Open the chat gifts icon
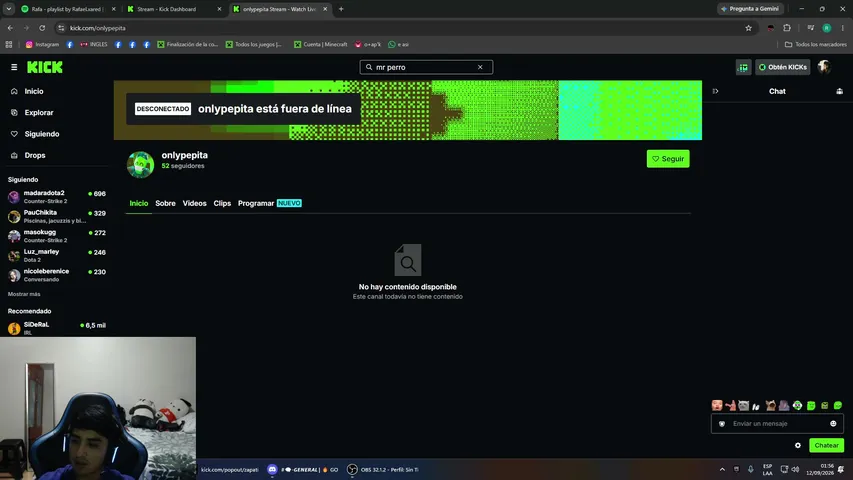Image resolution: width=853 pixels, height=480 pixels. (x=839, y=91)
